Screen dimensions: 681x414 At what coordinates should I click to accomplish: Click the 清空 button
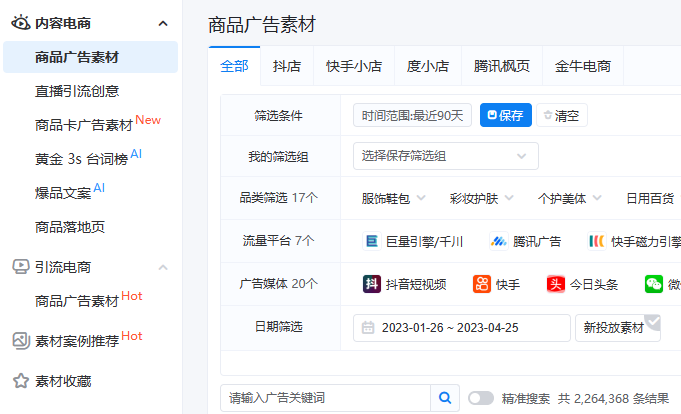click(x=562, y=115)
